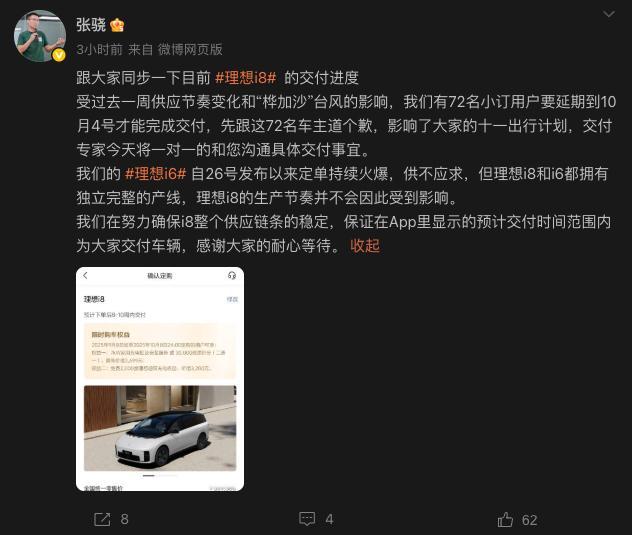The height and width of the screenshot is (535, 632).
Task: Click the repost share icon
Action: (x=102, y=519)
